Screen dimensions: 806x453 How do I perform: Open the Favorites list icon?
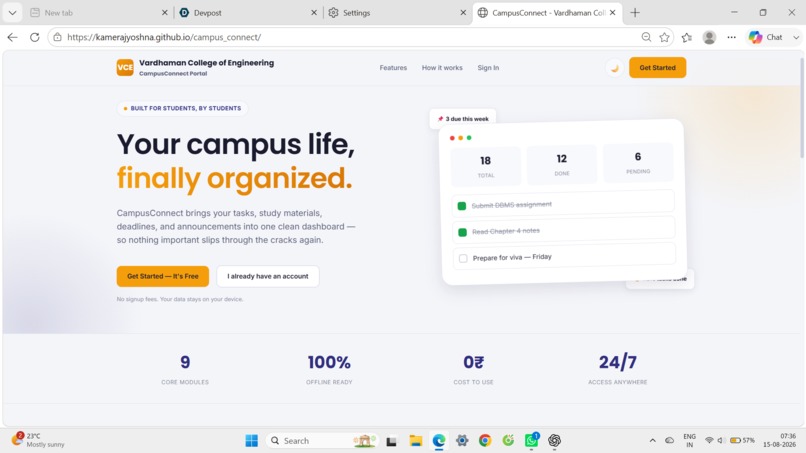687,37
